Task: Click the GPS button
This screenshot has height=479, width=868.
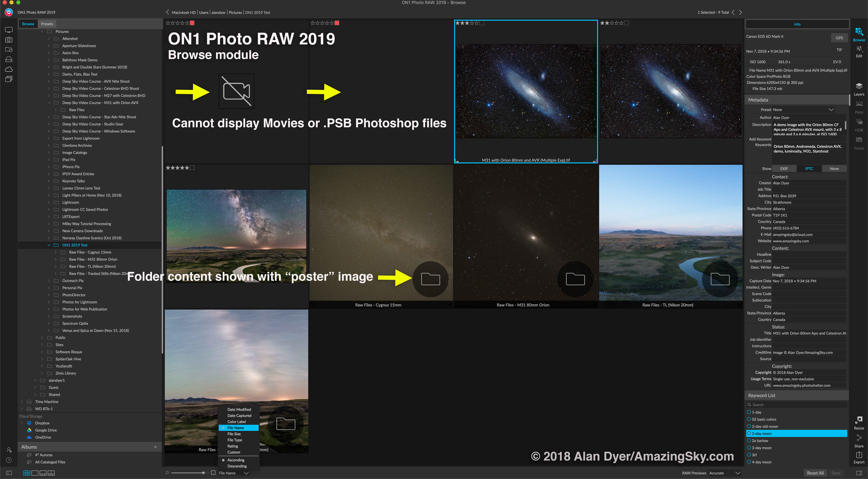Action: (839, 38)
